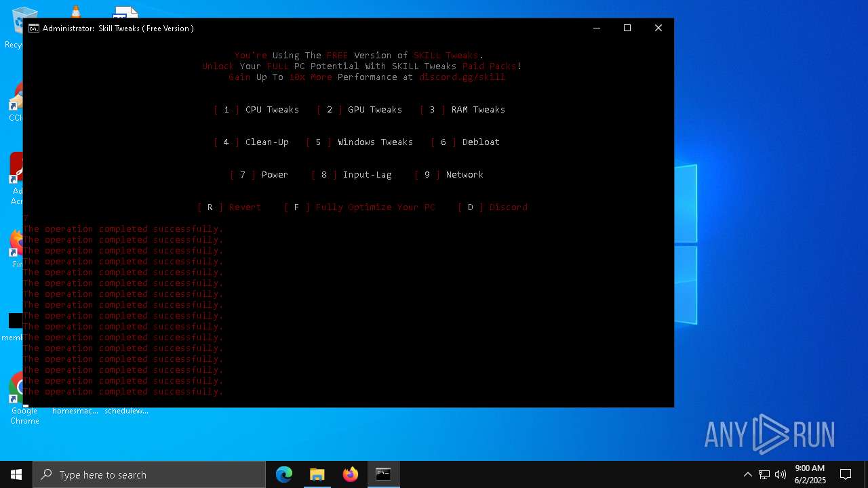Click the Network option text
The width and height of the screenshot is (868, 488).
(x=465, y=175)
